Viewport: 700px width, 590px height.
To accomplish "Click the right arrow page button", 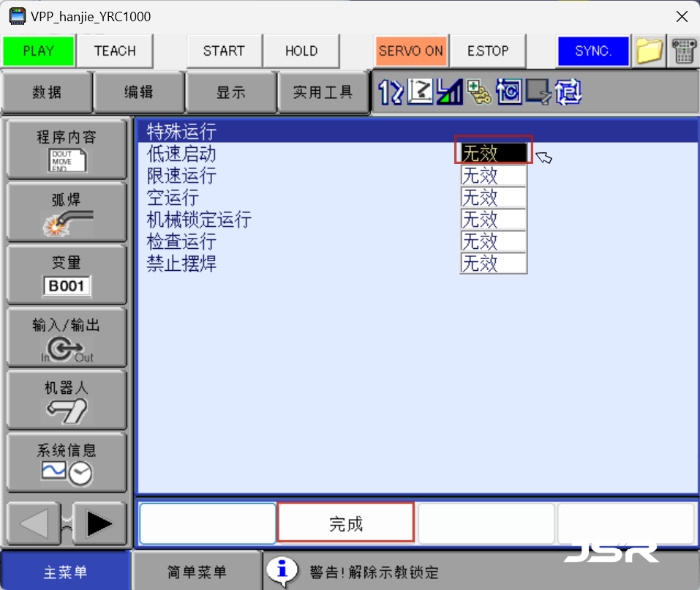I will [x=98, y=523].
